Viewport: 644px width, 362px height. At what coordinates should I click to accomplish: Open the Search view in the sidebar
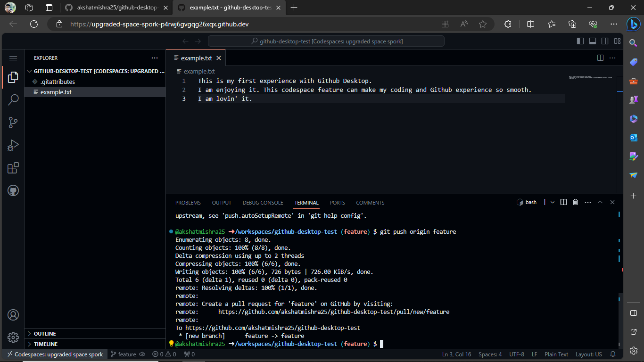click(x=13, y=99)
